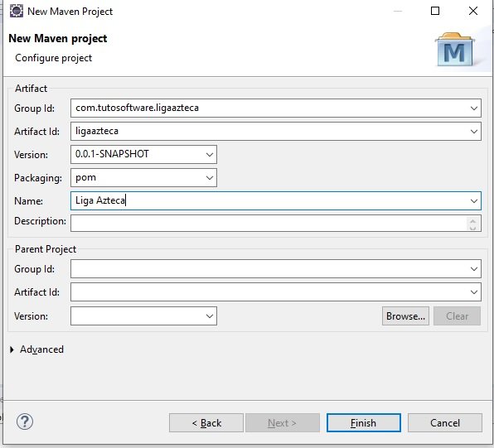Open the Artifact Group Id dropdown arrow

pos(473,108)
